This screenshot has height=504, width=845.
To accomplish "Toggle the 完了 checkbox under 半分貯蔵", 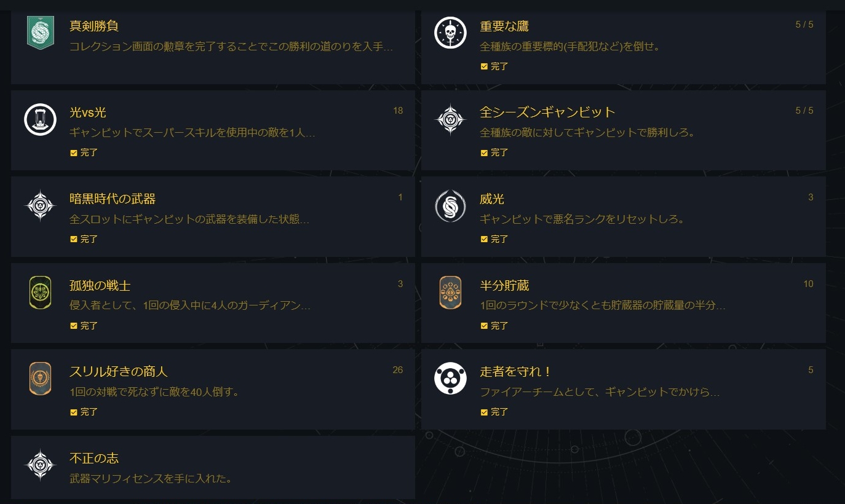I will point(484,326).
